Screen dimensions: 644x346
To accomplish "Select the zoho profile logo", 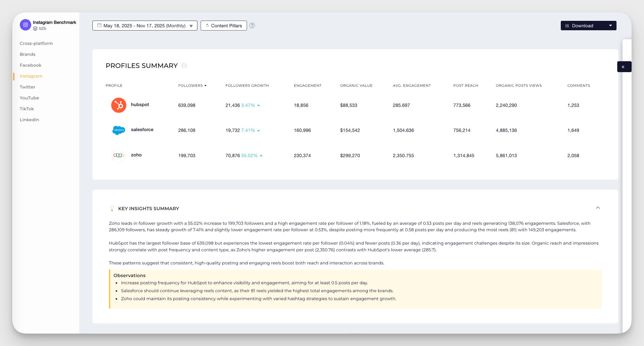I will tap(118, 155).
